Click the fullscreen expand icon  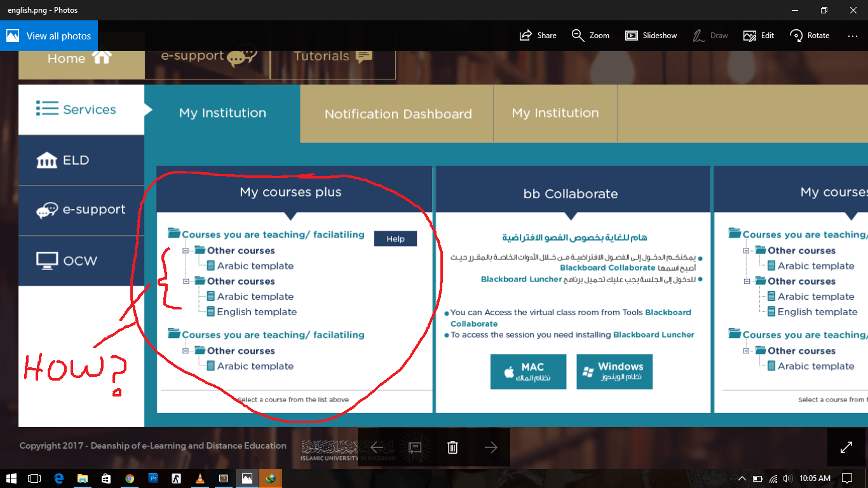845,447
